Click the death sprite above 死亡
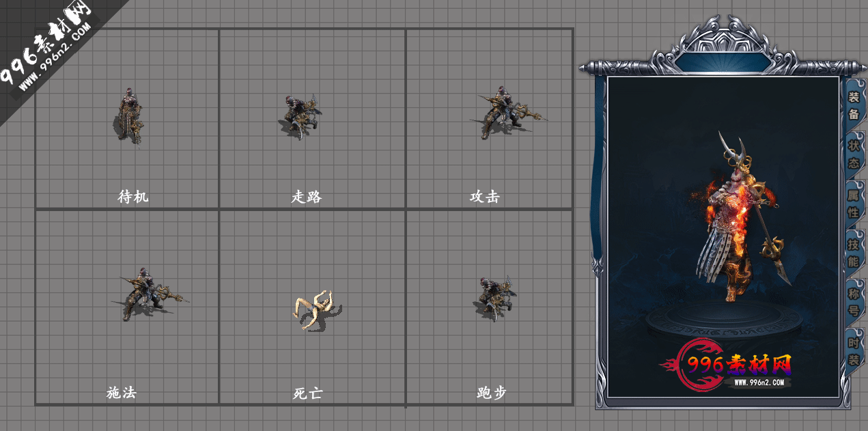The height and width of the screenshot is (431, 868). 318,311
